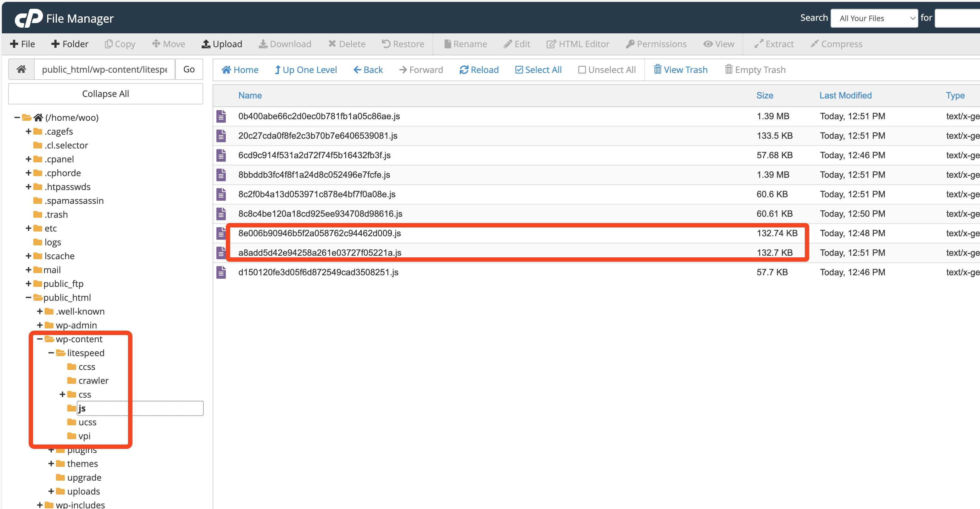Go Up One Level
The image size is (980, 509).
[305, 70]
